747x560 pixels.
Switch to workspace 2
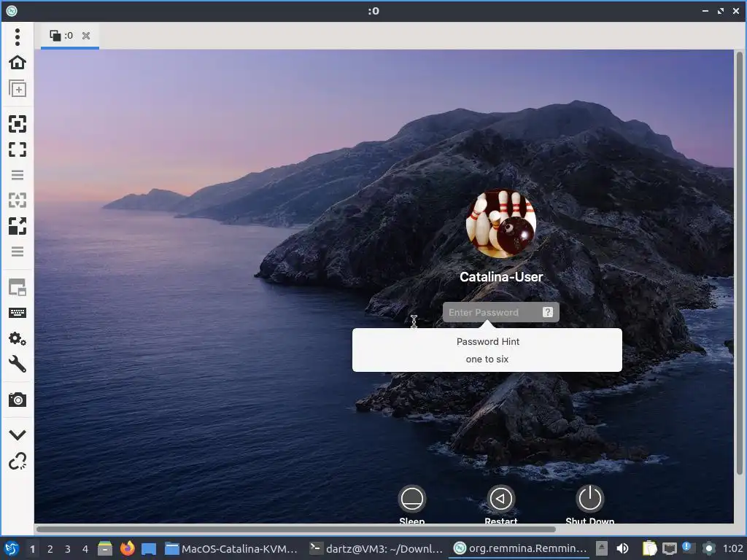point(50,548)
